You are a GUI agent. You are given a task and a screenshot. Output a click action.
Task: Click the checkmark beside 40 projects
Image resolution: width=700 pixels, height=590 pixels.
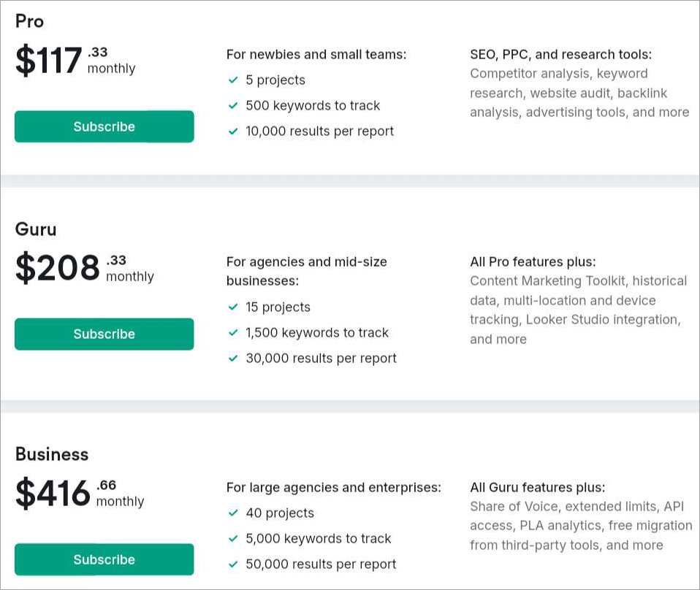(x=233, y=513)
